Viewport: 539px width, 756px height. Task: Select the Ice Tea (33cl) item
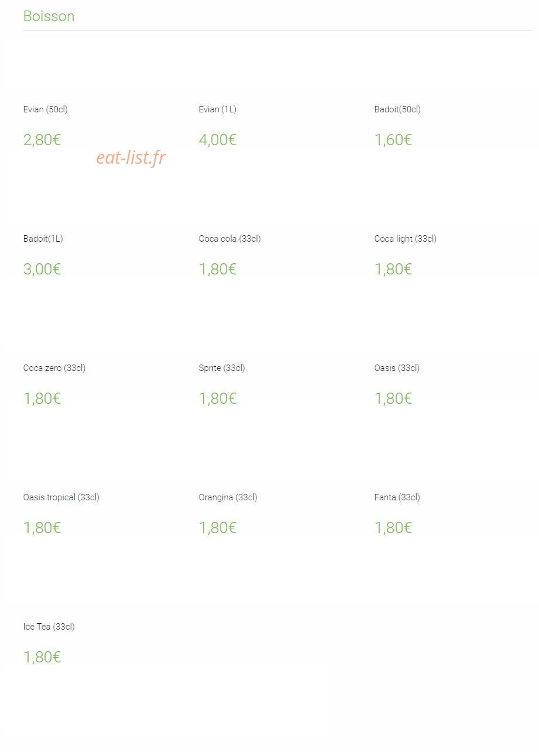tap(49, 627)
